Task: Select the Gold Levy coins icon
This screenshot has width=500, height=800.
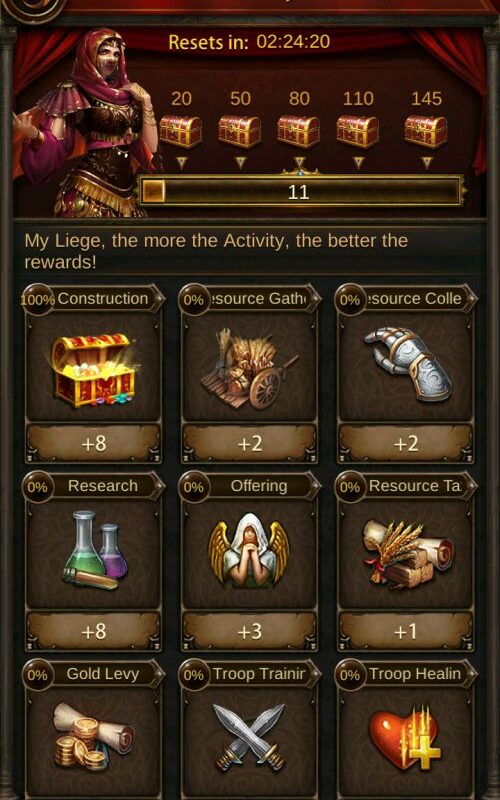Action: click(x=94, y=735)
